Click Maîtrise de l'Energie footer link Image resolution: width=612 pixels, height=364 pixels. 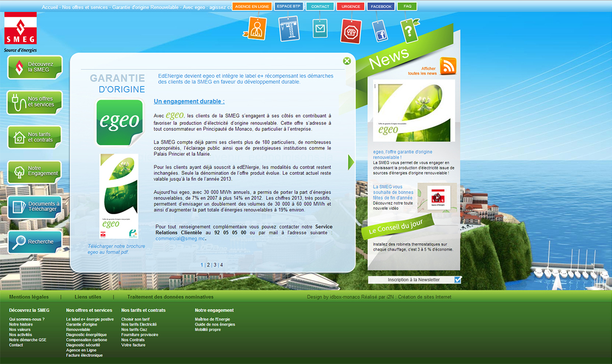pos(212,320)
